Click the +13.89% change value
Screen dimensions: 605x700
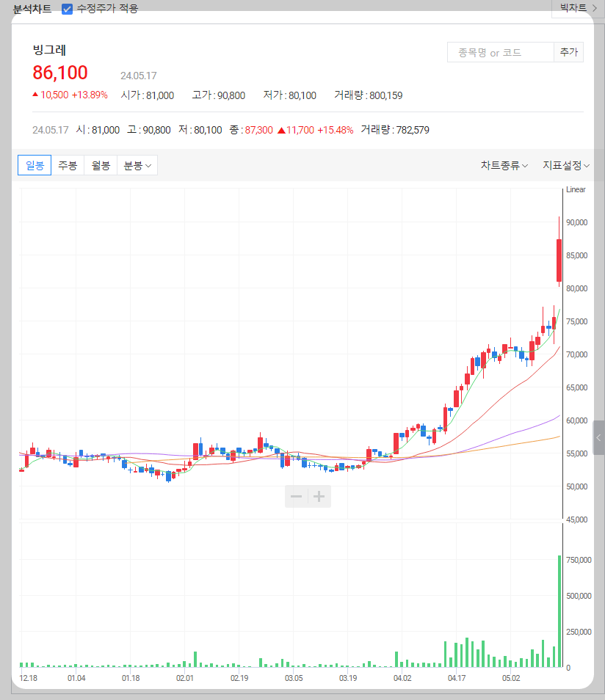pos(90,95)
